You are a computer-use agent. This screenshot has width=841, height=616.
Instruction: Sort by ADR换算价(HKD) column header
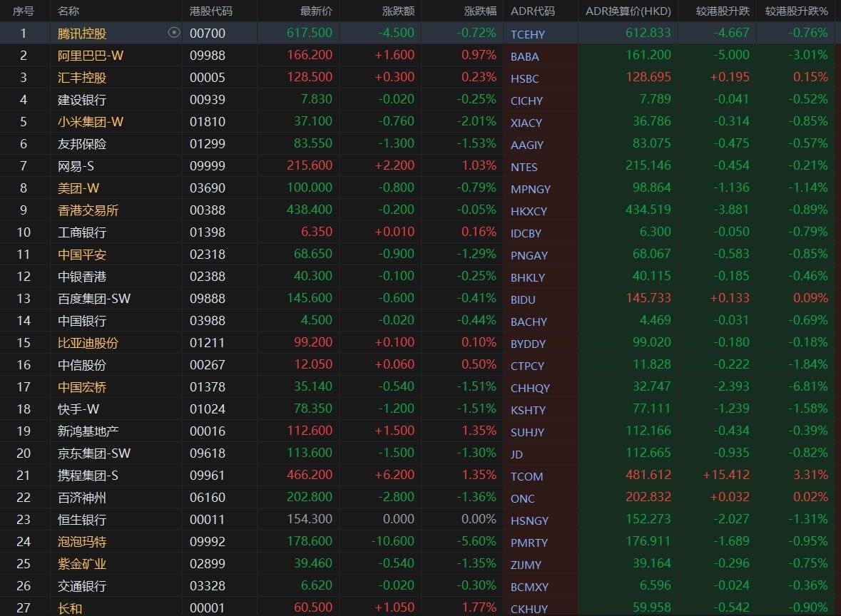click(628, 11)
